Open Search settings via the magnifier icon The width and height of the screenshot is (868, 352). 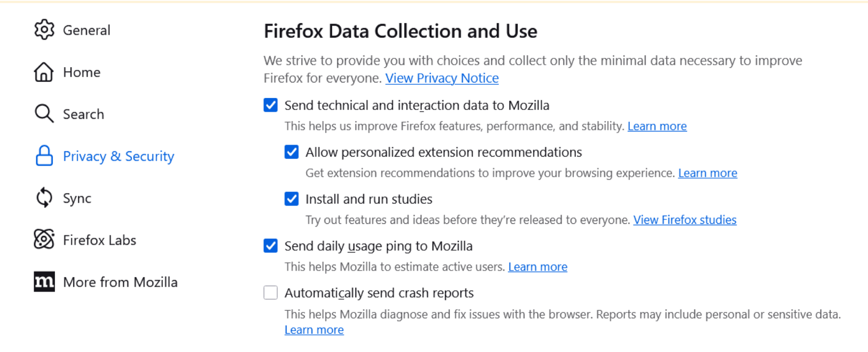[44, 114]
